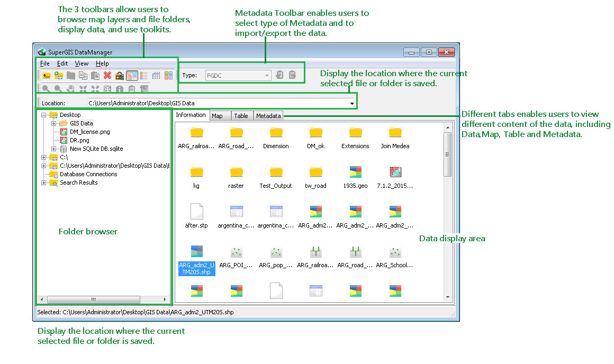Image resolution: width=614 pixels, height=364 pixels.
Task: Click the Location path field
Action: pos(221,103)
